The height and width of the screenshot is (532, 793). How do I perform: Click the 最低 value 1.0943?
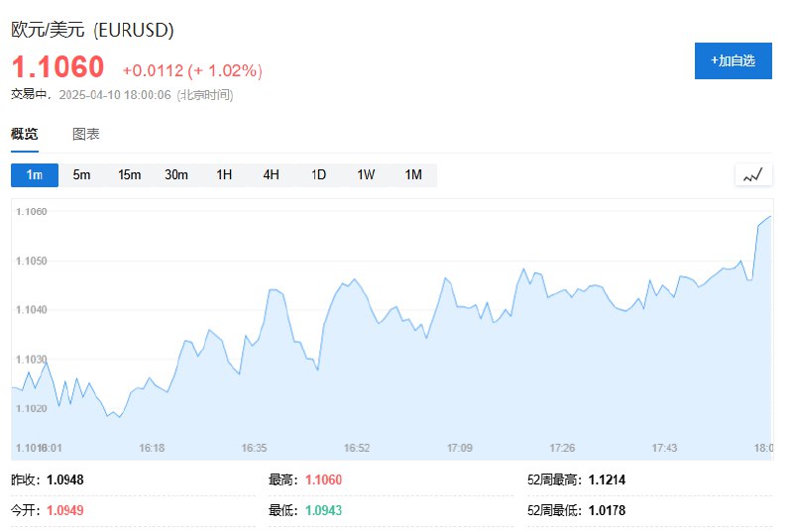(x=324, y=510)
